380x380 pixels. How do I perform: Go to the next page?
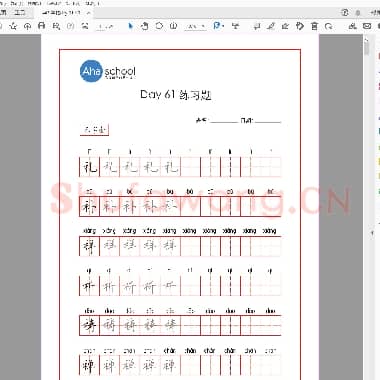85,26
